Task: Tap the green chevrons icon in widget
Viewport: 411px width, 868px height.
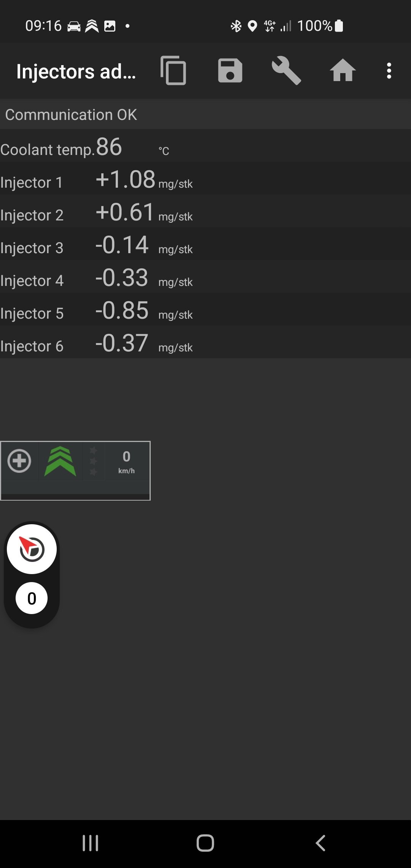Action: (x=60, y=461)
